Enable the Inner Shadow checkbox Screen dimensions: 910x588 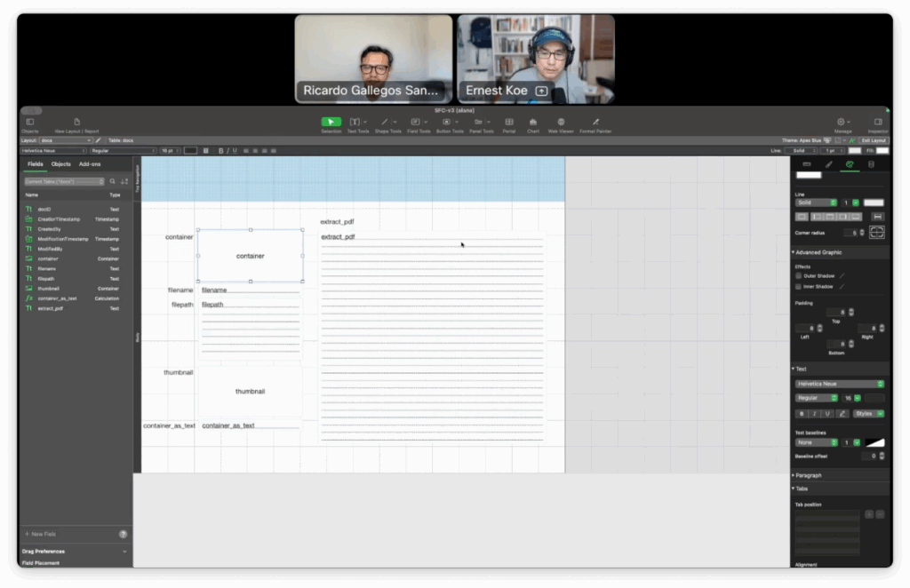tap(798, 286)
